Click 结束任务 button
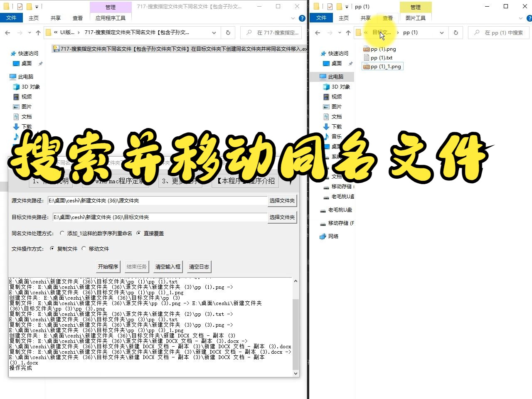This screenshot has height=399, width=532. [x=137, y=266]
